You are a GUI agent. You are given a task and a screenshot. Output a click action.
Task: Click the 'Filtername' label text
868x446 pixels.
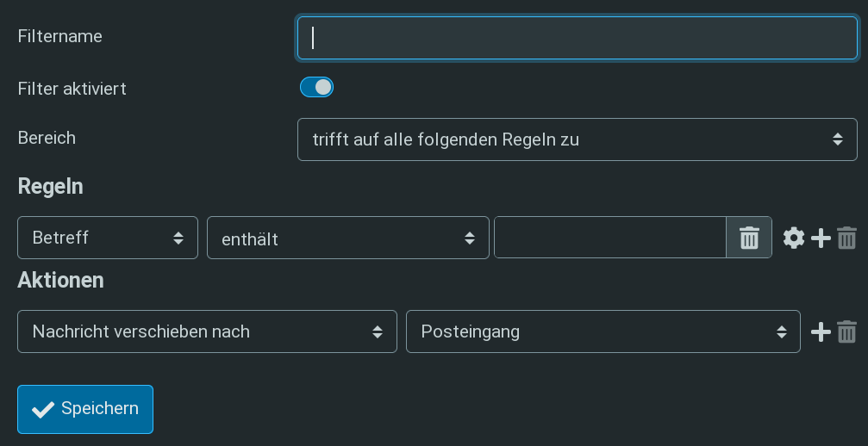[59, 36]
